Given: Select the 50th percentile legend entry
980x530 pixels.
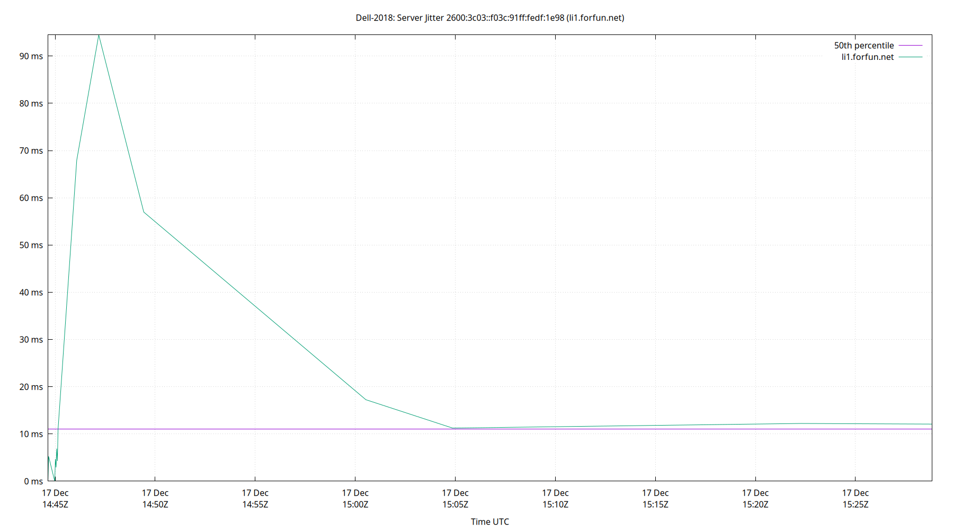Looking at the screenshot, I should 863,45.
